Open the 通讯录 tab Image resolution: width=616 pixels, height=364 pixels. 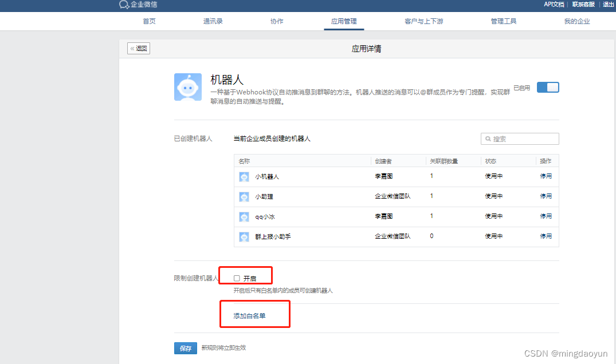pos(213,21)
